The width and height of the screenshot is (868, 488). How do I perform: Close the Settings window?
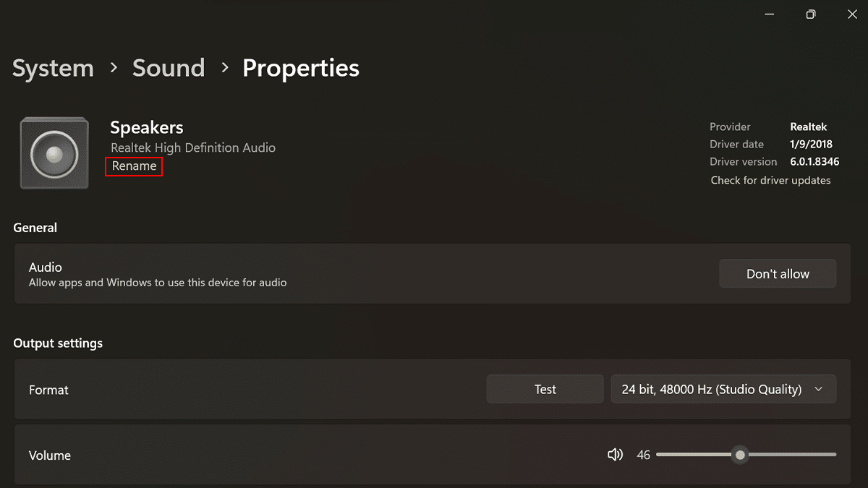852,14
